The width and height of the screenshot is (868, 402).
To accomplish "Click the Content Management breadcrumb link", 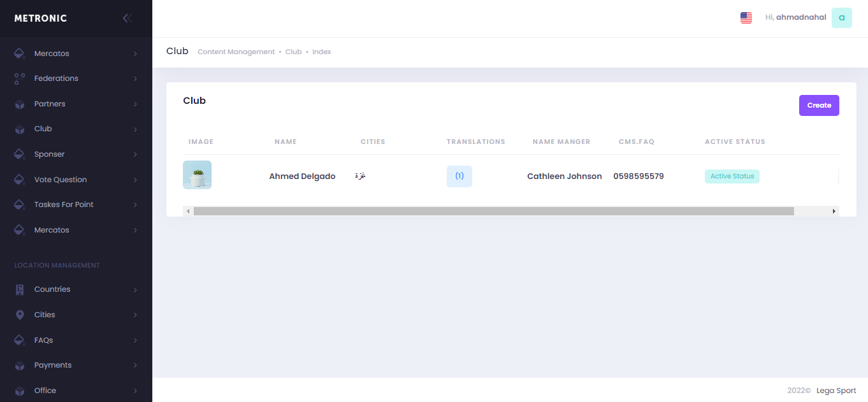I will 236,52.
